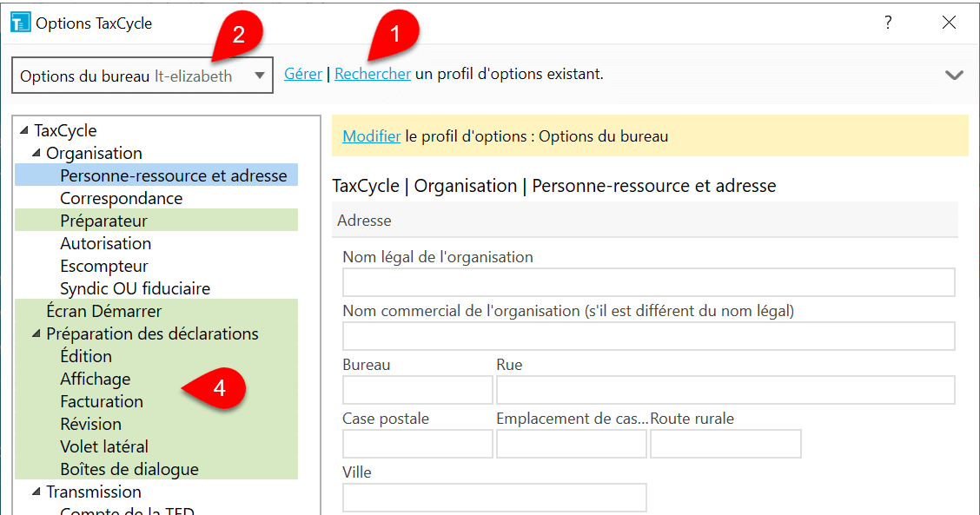The width and height of the screenshot is (980, 515).
Task: Select Personne-ressource et adresse in tree
Action: tap(156, 175)
